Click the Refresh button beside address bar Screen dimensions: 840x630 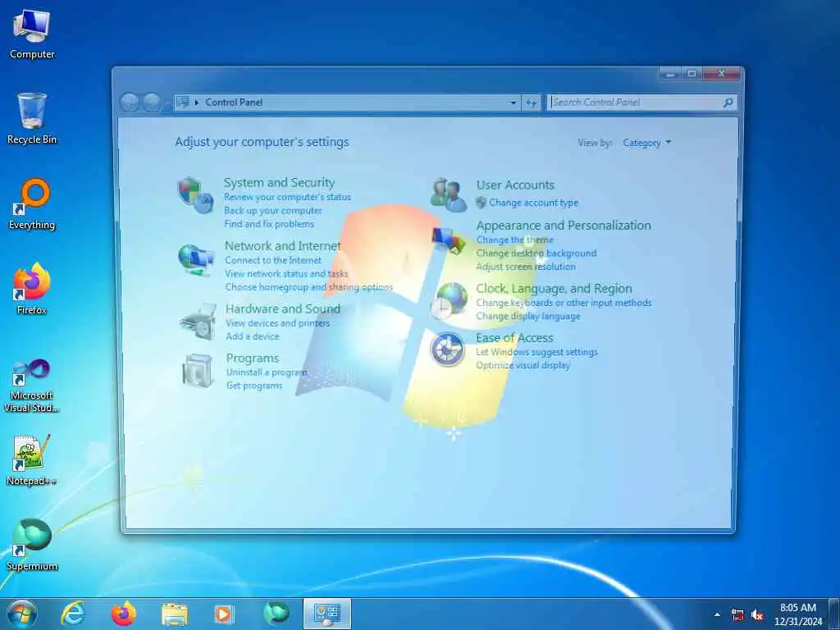(532, 103)
